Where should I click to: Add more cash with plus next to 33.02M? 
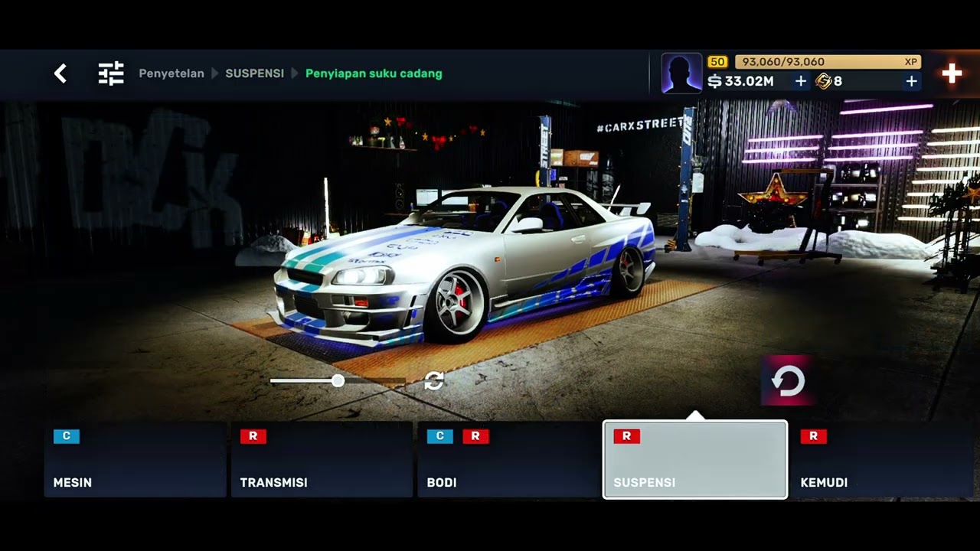(800, 81)
